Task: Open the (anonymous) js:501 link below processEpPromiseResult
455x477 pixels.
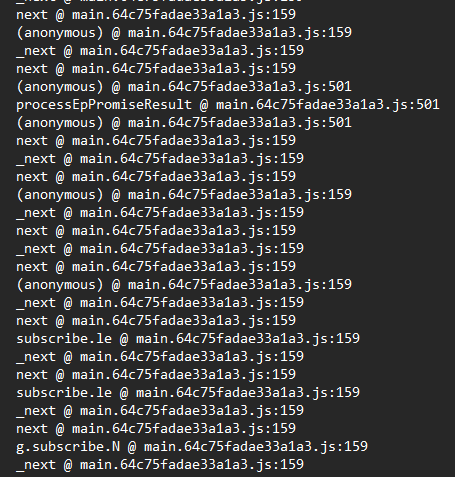Action: click(x=240, y=123)
